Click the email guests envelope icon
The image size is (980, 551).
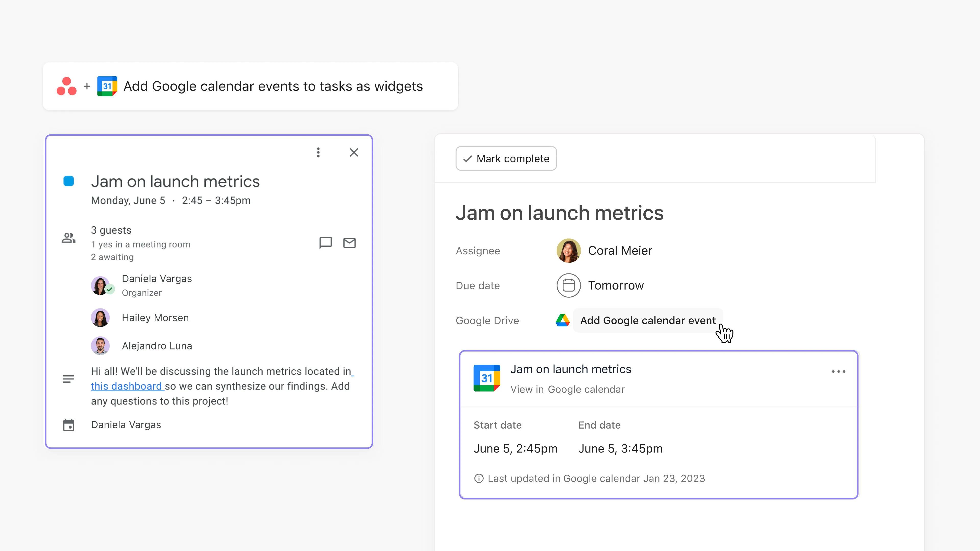click(349, 243)
